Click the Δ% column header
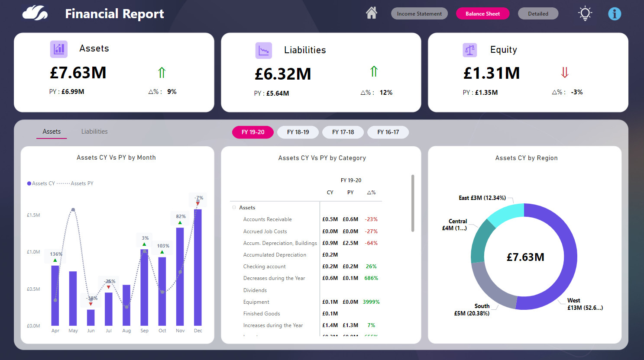Image resolution: width=644 pixels, height=360 pixels. click(x=371, y=193)
